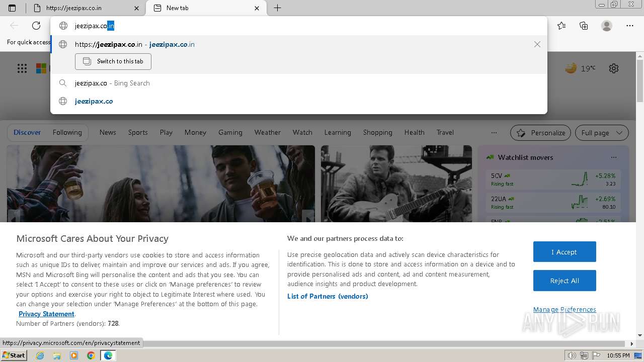The image size is (644, 362).
Task: Open the guitarist news story thumbnail
Action: [396, 184]
